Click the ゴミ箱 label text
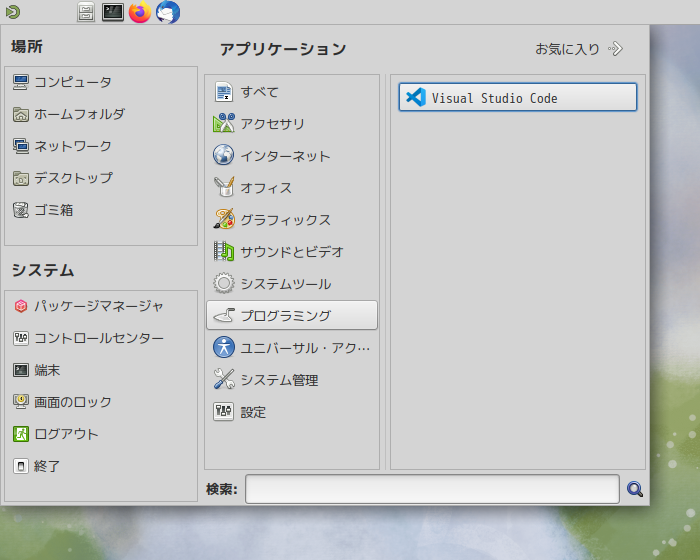 pyautogui.click(x=54, y=210)
